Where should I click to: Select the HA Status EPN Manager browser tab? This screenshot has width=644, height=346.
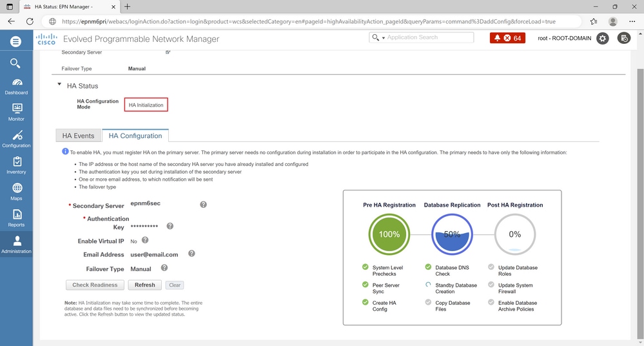click(x=68, y=6)
